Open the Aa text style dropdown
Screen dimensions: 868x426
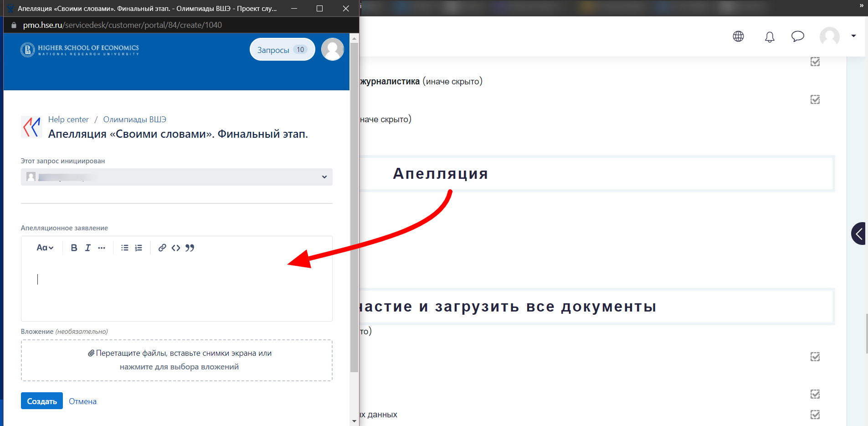coord(45,248)
